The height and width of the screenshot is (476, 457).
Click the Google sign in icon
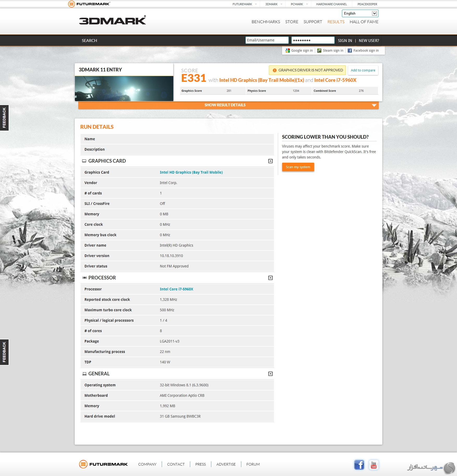point(288,51)
